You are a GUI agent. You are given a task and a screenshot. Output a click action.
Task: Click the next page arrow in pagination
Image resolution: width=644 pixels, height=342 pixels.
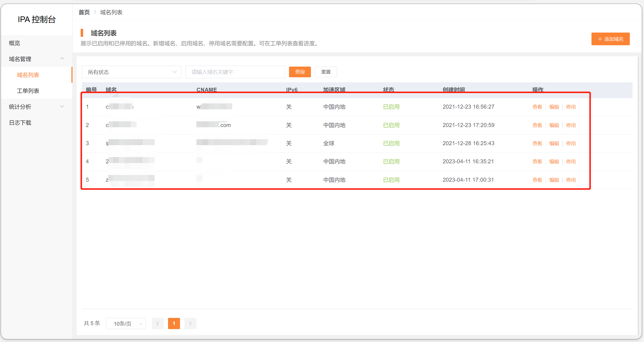[190, 323]
